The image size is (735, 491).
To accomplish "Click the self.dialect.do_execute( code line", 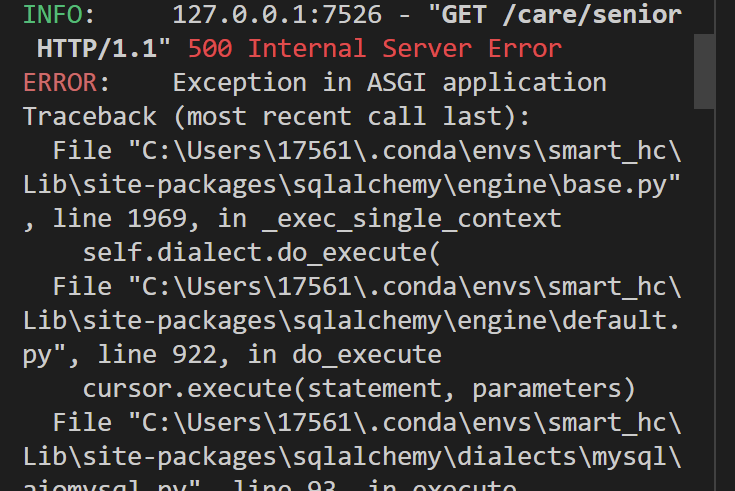I will (262, 253).
